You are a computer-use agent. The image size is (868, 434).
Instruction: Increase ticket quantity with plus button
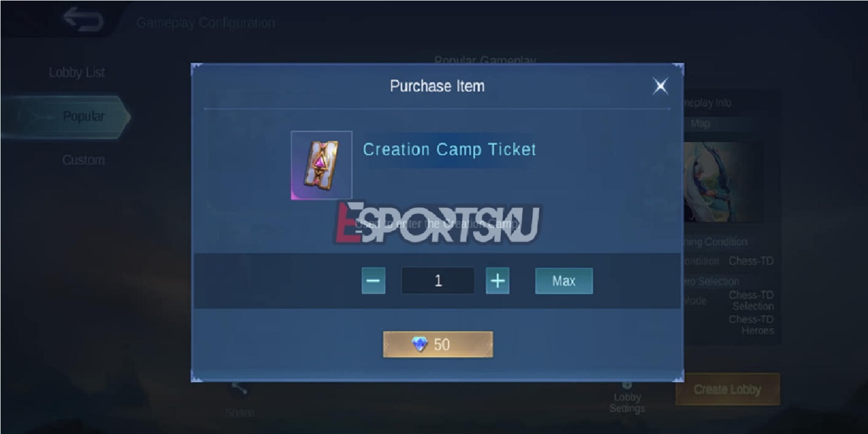497,280
